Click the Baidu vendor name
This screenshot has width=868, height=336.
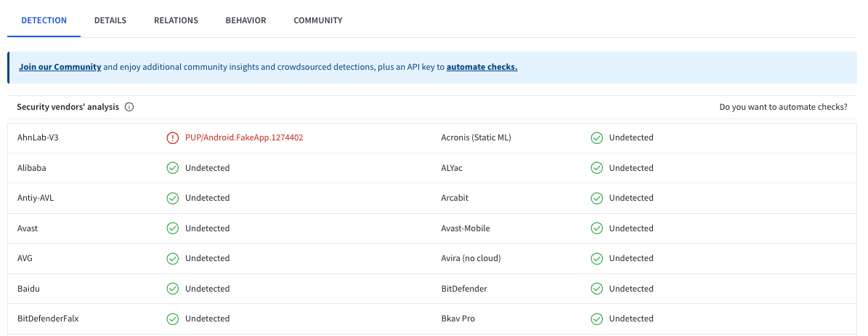pos(28,289)
